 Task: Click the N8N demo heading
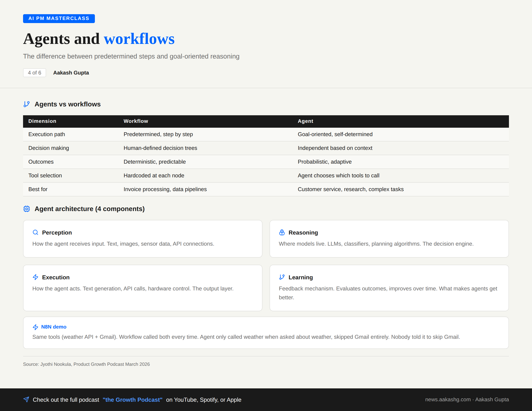pos(54,327)
